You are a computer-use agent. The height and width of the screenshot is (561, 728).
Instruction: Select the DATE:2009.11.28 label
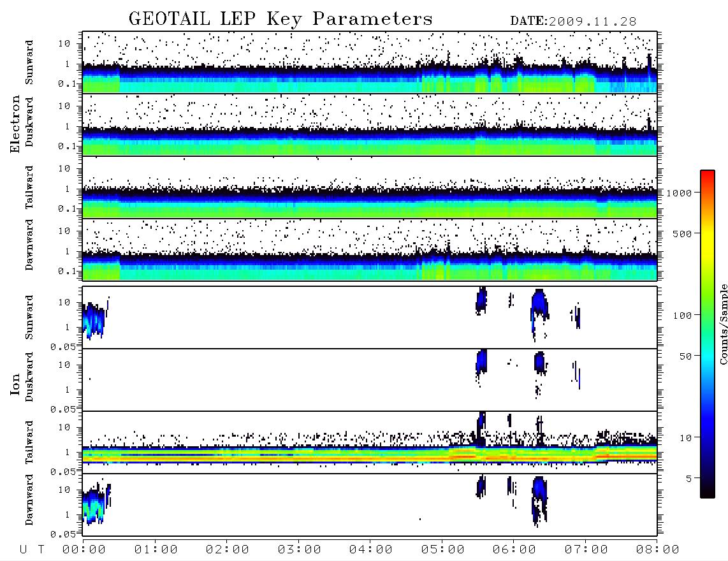coord(573,22)
